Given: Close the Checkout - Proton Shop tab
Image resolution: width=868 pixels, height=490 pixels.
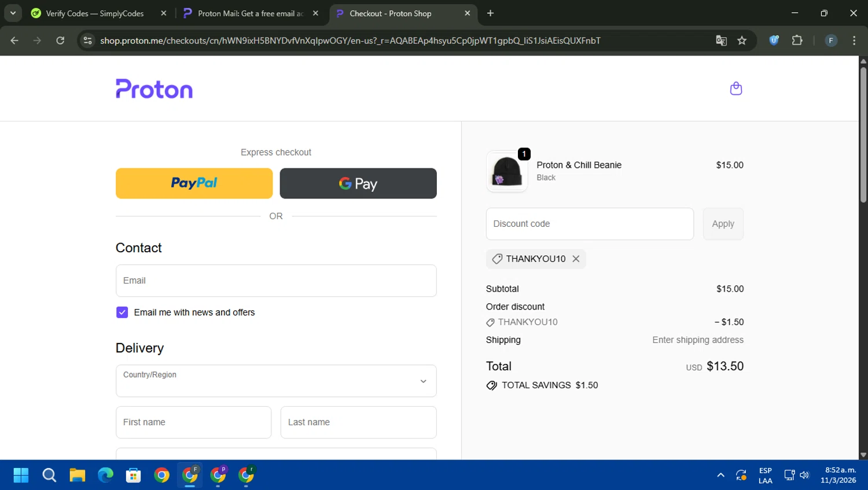Looking at the screenshot, I should point(468,13).
